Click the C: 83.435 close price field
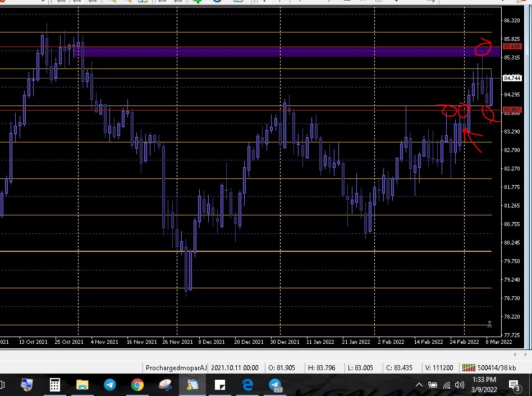This screenshot has height=396, width=532. [x=399, y=368]
